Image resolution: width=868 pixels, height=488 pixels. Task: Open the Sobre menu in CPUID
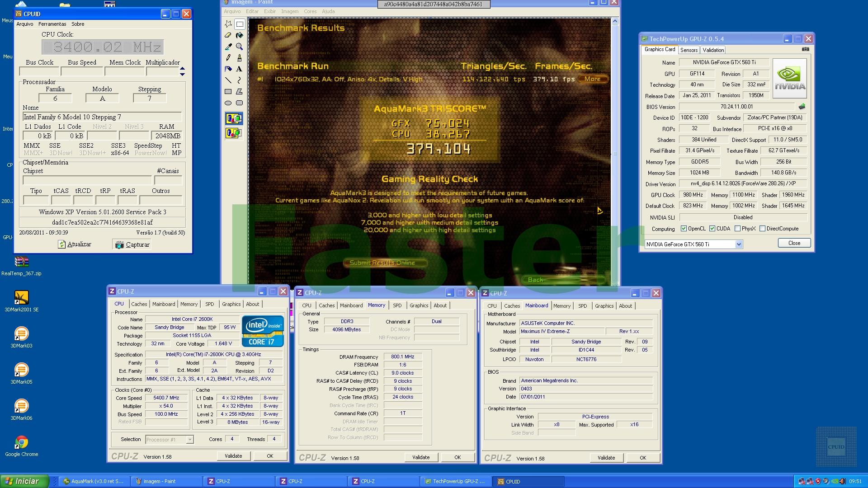[x=78, y=24]
